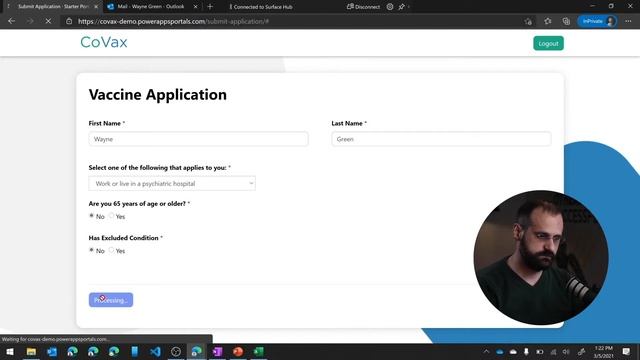Open Visual Studio Code from taskbar
The height and width of the screenshot is (360, 640).
(x=155, y=351)
